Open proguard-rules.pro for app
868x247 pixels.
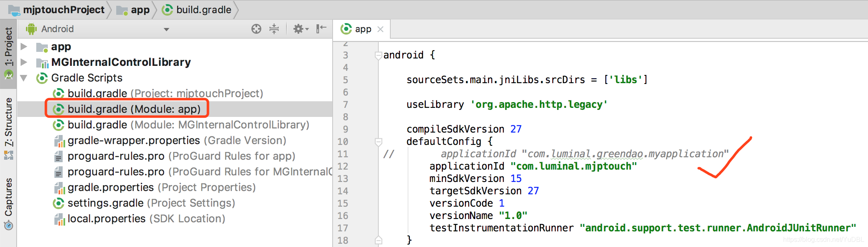(181, 156)
